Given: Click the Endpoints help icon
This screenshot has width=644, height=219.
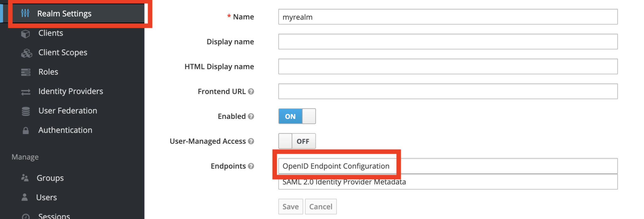Looking at the screenshot, I should pos(251,166).
